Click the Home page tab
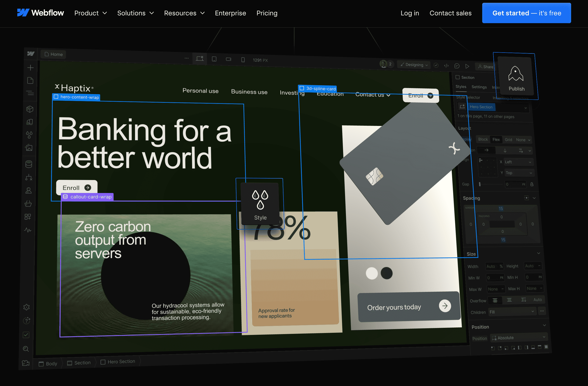This screenshot has height=386, width=588. click(x=54, y=54)
